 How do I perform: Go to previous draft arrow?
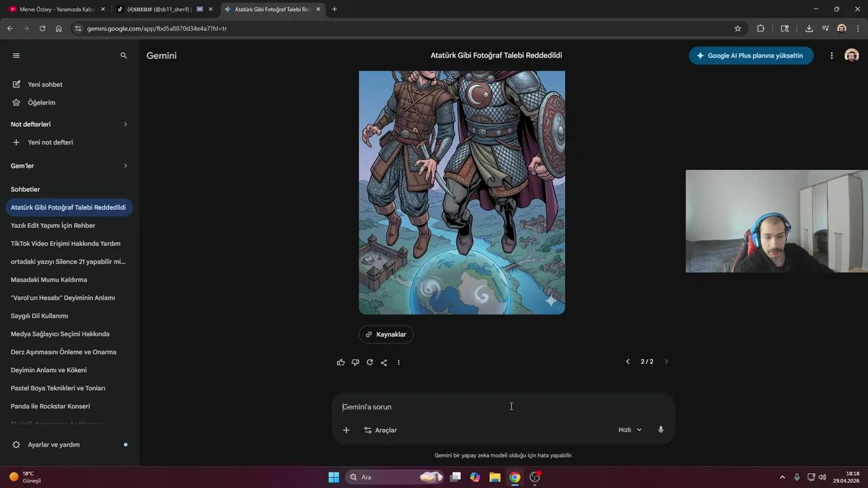coord(628,362)
